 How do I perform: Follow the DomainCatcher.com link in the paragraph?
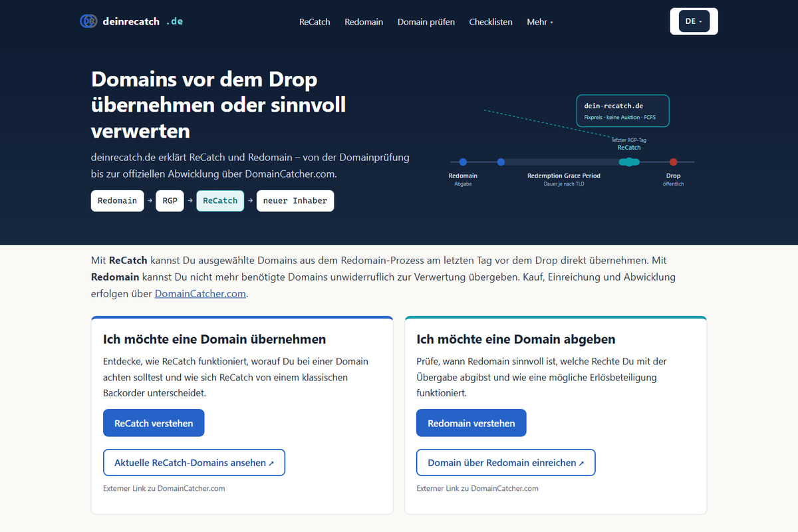coord(201,293)
